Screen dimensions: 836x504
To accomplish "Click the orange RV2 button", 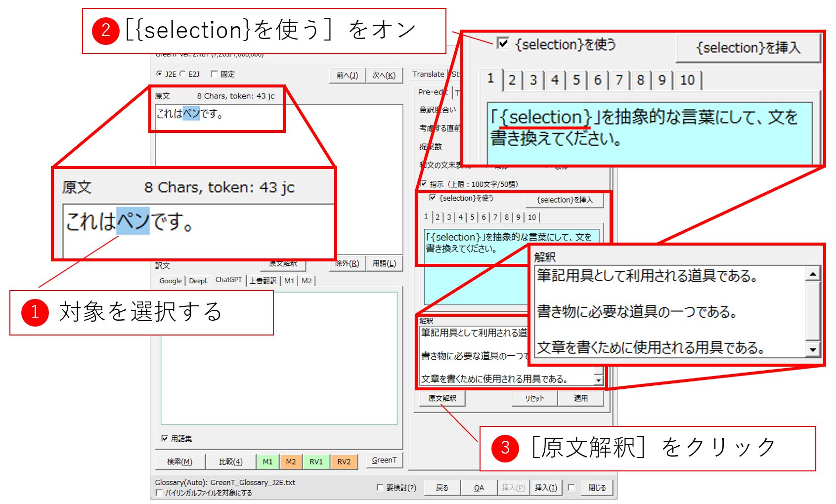I will [344, 462].
